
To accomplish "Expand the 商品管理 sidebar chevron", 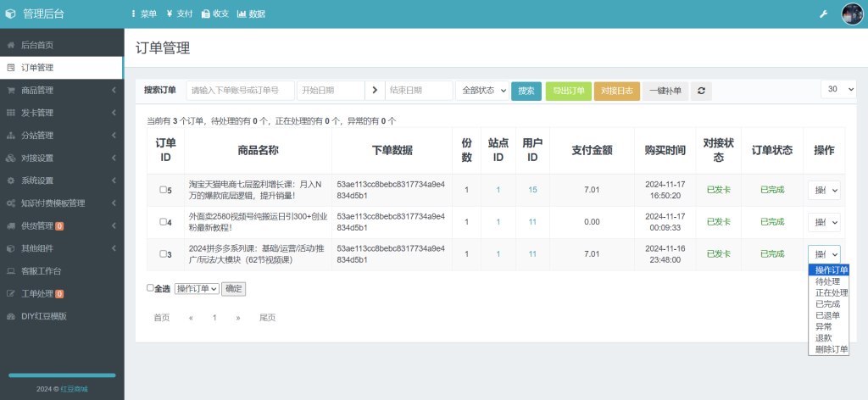I will click(x=114, y=90).
